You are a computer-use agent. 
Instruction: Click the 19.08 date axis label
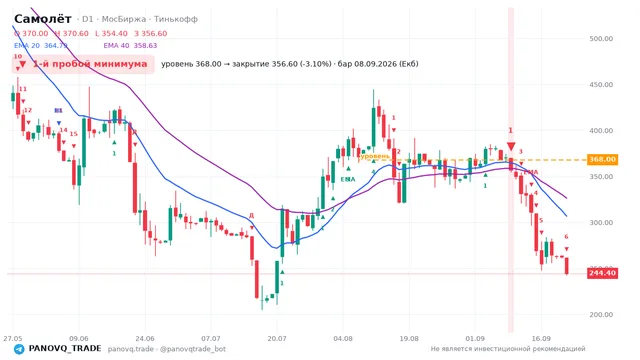409,338
